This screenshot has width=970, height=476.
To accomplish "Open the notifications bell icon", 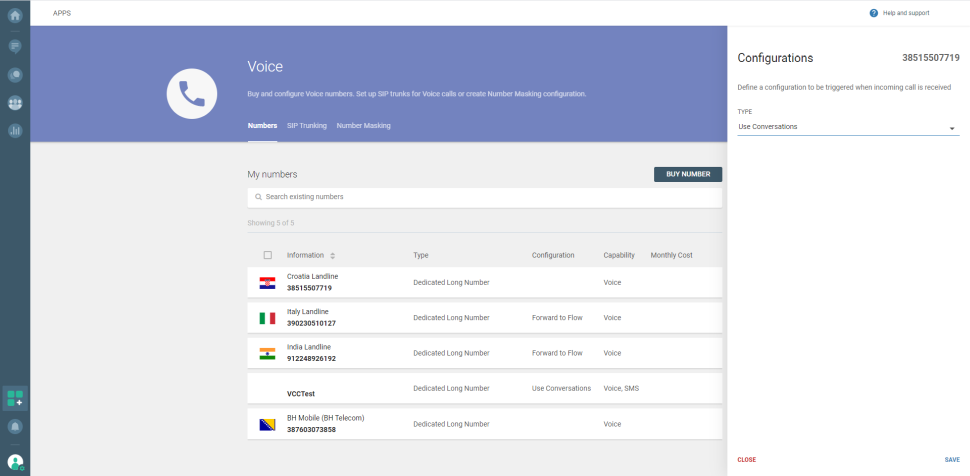I will tap(15, 426).
